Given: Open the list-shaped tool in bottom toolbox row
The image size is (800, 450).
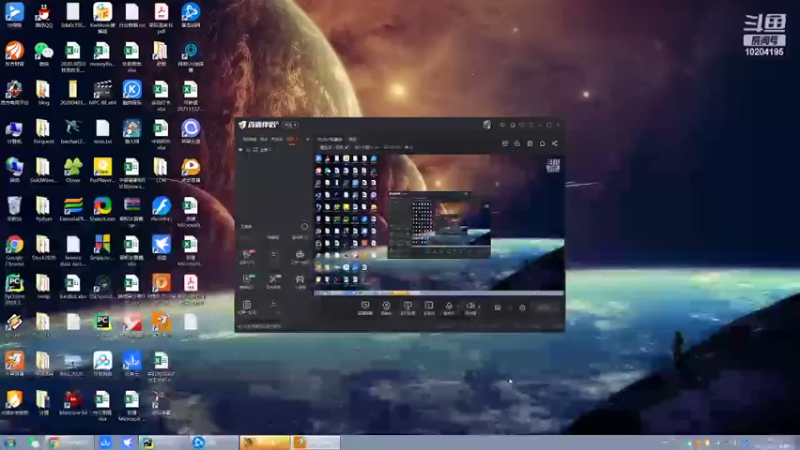Looking at the screenshot, I should tap(247, 305).
